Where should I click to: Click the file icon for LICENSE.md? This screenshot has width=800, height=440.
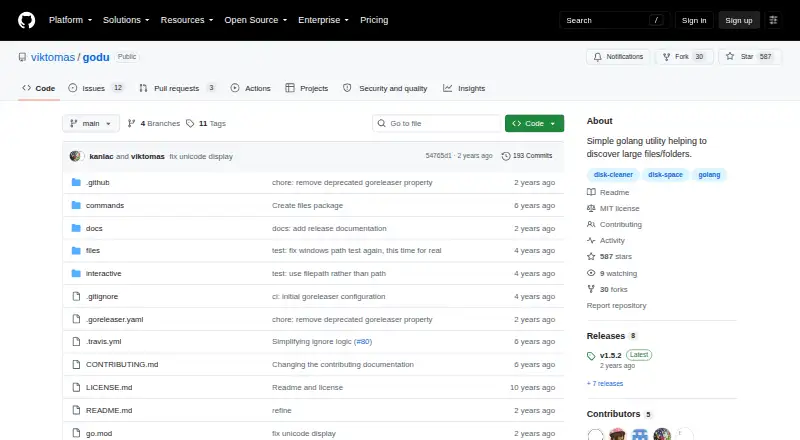(x=76, y=387)
